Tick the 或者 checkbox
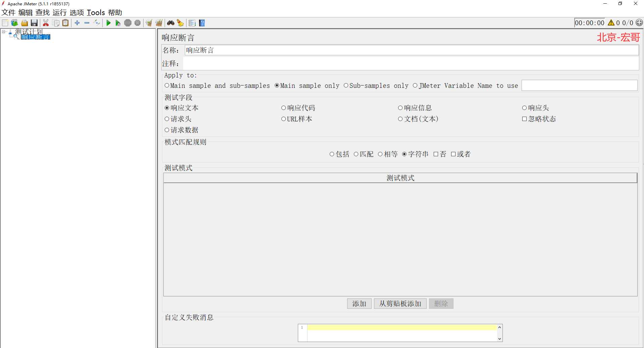 tap(453, 154)
